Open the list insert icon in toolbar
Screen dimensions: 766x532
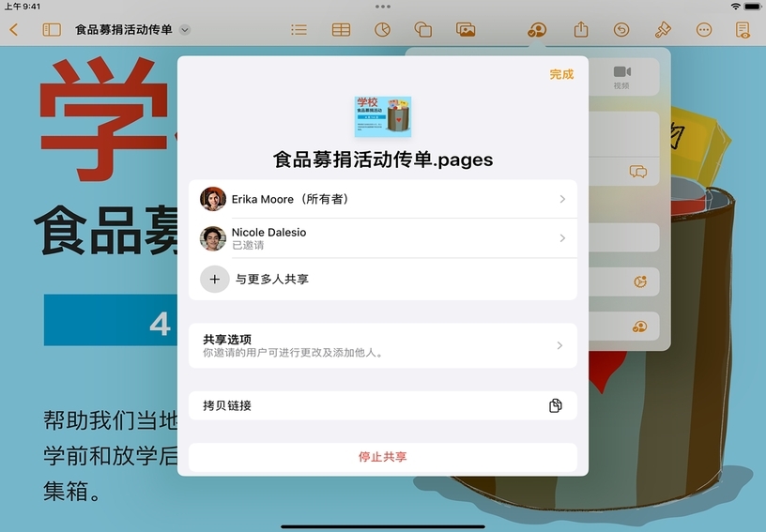(x=299, y=30)
